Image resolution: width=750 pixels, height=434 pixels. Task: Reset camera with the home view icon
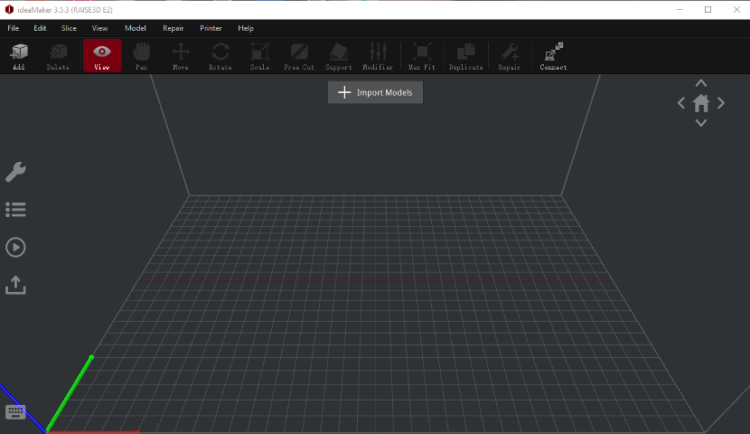[701, 103]
